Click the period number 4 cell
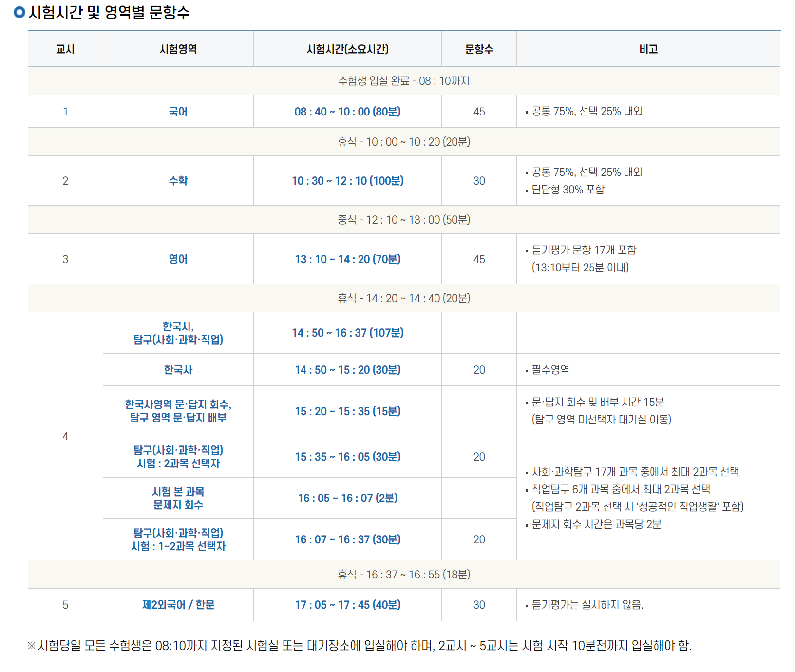The width and height of the screenshot is (795, 672). [65, 436]
